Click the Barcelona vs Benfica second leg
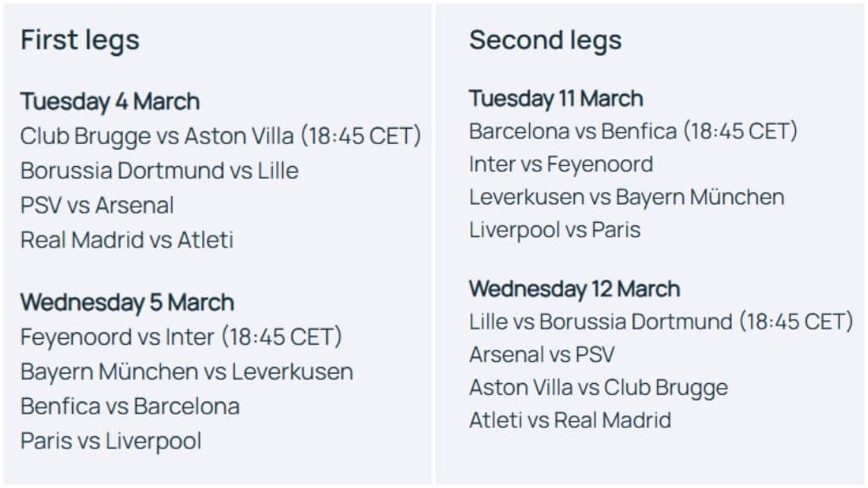 tap(633, 131)
